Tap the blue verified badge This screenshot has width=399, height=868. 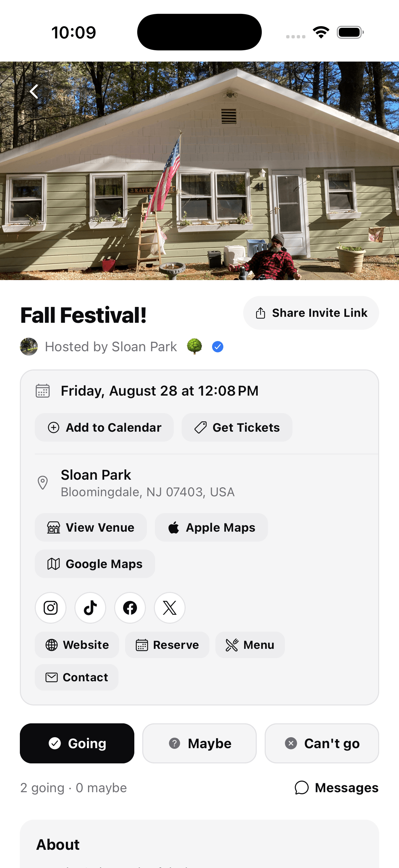coord(217,346)
